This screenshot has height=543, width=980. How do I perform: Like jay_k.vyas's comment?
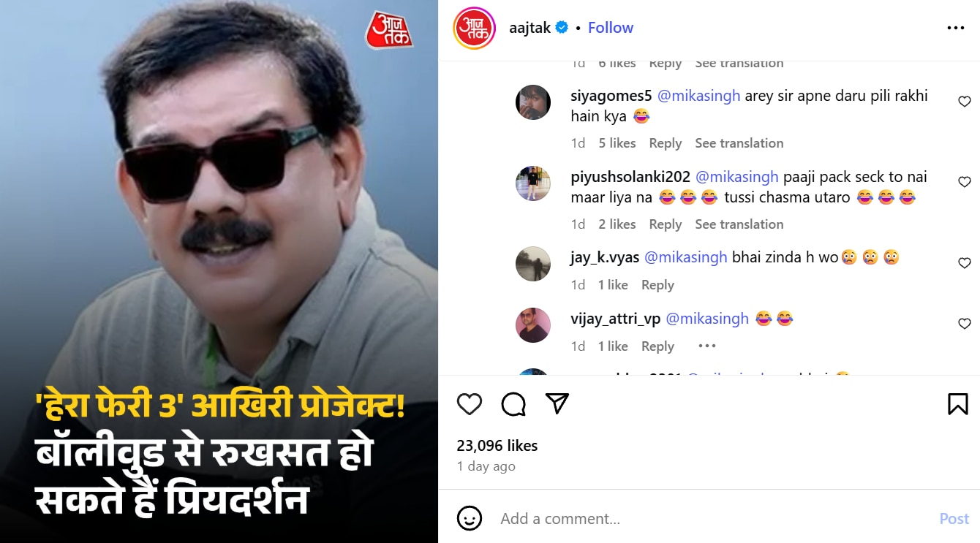click(965, 263)
